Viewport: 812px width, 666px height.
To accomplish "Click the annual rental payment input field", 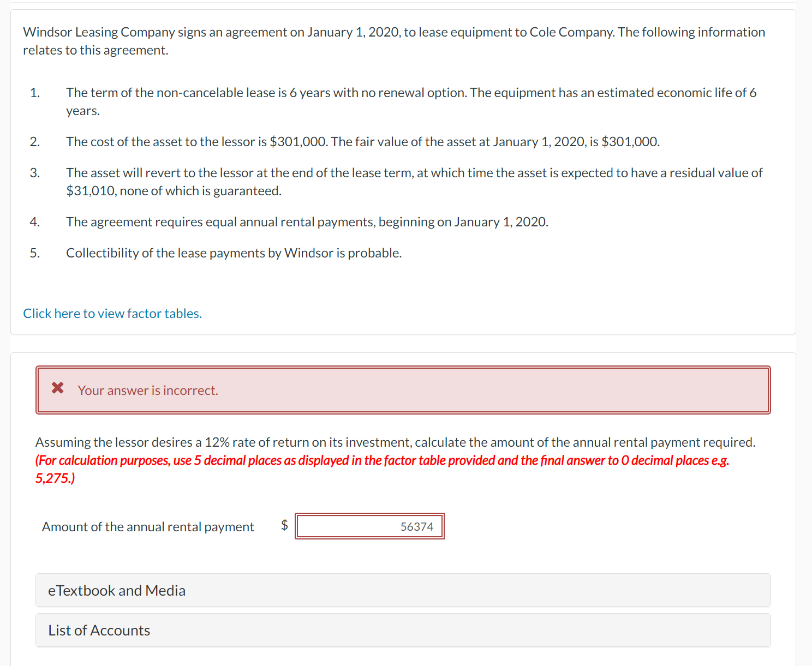I will click(x=369, y=526).
